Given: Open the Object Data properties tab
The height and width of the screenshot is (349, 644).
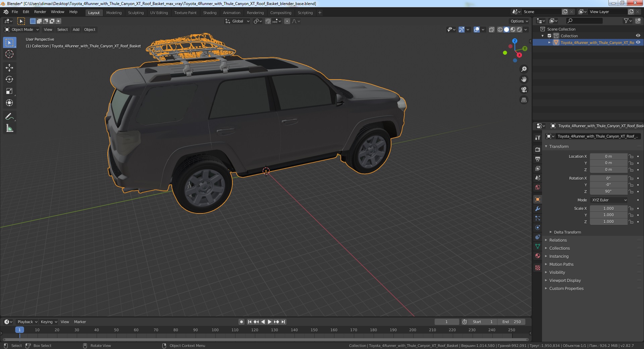Looking at the screenshot, I should (x=538, y=246).
